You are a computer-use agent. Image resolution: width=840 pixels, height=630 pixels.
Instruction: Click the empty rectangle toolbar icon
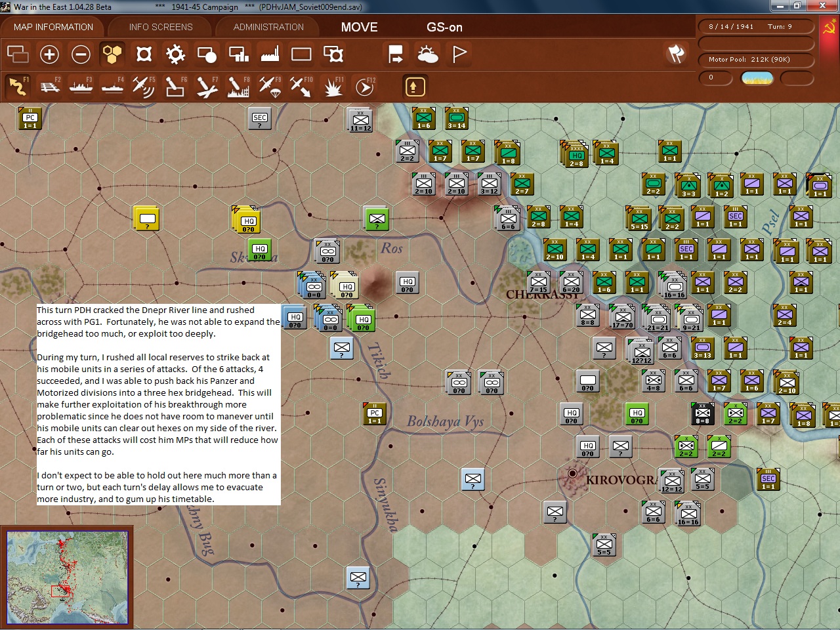pyautogui.click(x=301, y=54)
